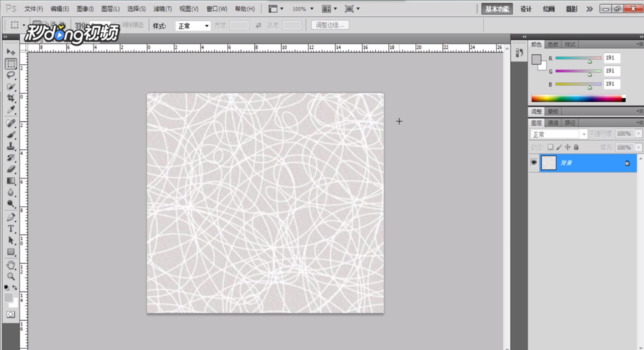Image resolution: width=644 pixels, height=350 pixels.
Task: Swap foreground and background colors
Action: tap(15, 288)
